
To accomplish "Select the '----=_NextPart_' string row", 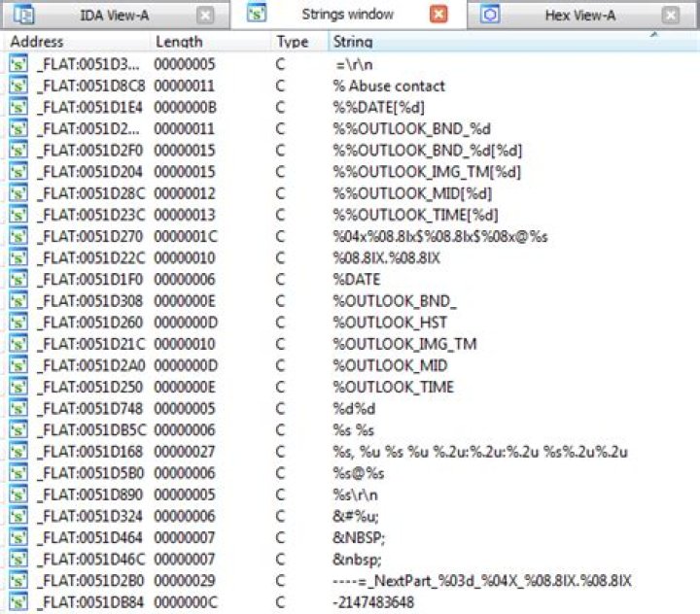I will [482, 581].
